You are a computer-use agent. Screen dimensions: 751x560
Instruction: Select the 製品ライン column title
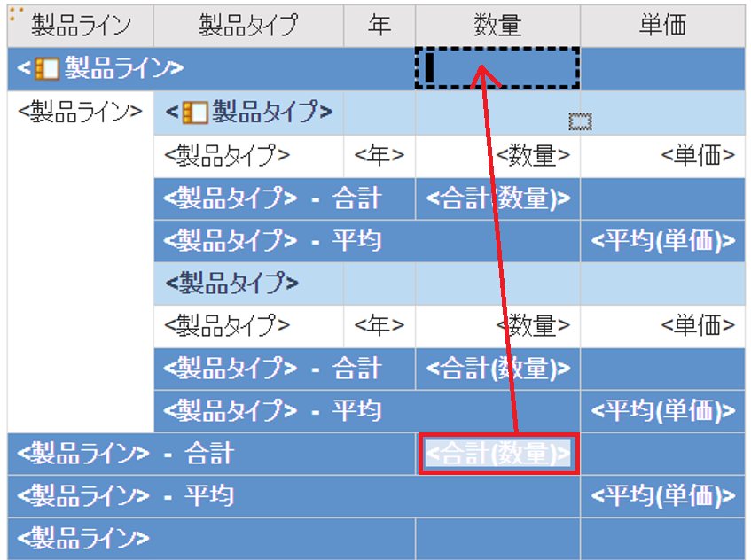(x=81, y=26)
